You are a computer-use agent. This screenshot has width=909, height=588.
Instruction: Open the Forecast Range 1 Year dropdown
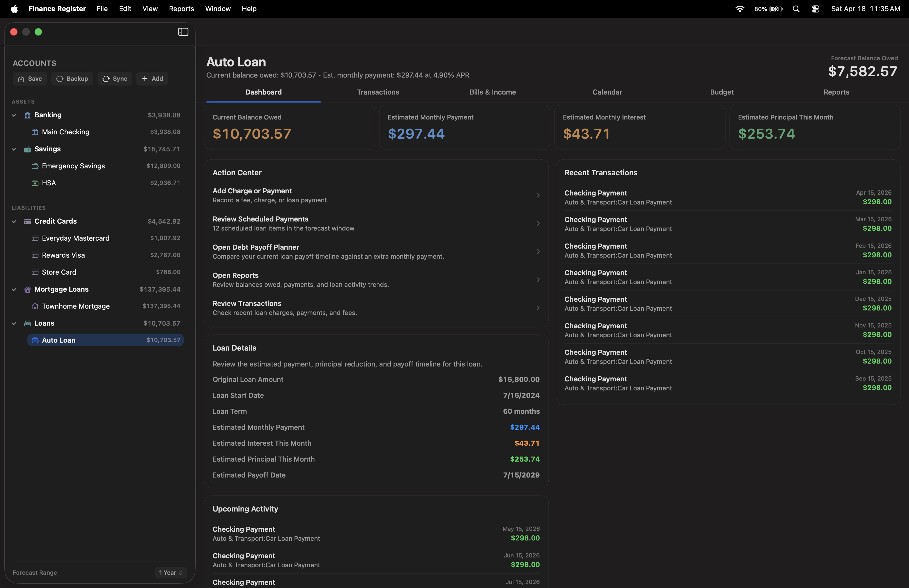[171, 572]
